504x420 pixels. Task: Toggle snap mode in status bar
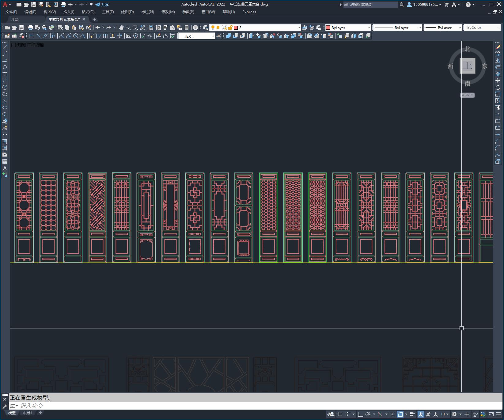pyautogui.click(x=347, y=414)
